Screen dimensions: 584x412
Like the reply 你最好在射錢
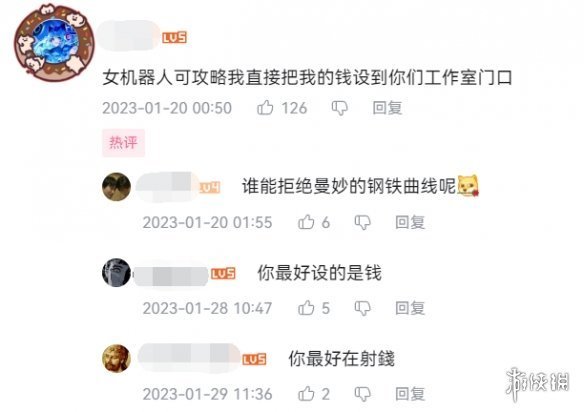coord(306,393)
